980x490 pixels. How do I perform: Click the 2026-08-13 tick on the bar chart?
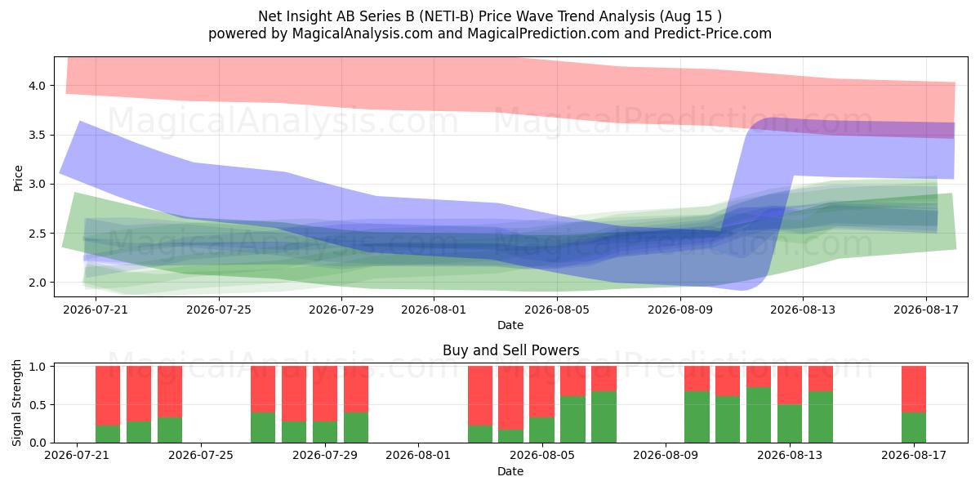790,456
